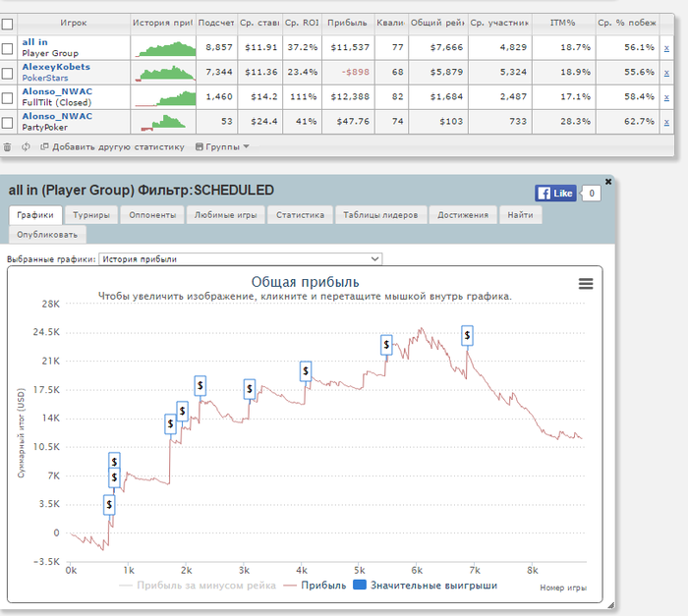The image size is (688, 616).
Task: Toggle Значительные выигрыши legend series
Action: pos(426,586)
